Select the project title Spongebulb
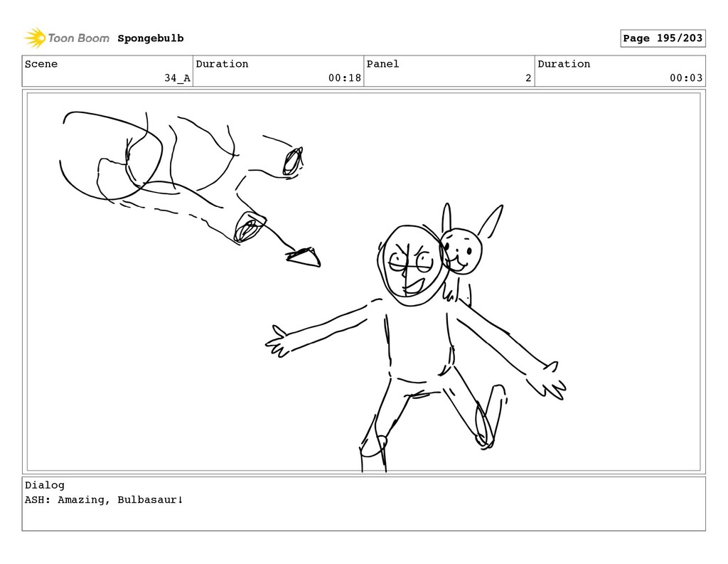This screenshot has height=564, width=728. pyautogui.click(x=151, y=38)
